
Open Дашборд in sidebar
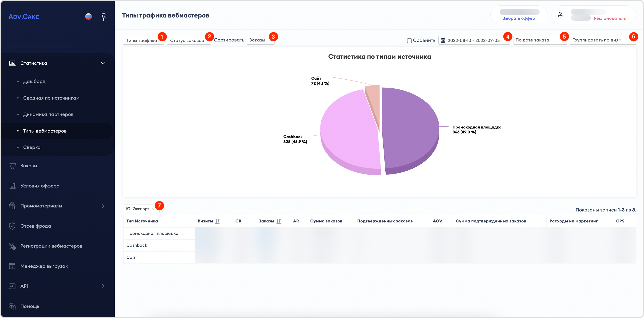click(x=34, y=81)
